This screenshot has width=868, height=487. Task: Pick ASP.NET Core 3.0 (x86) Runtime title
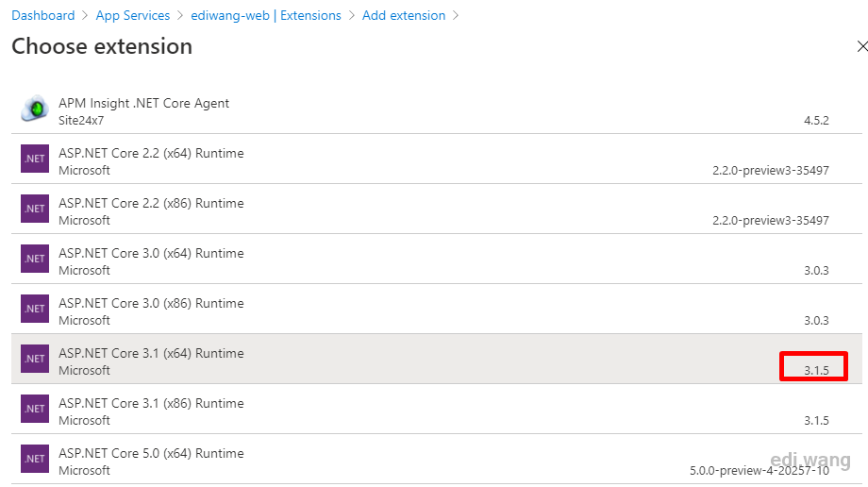[x=151, y=303]
